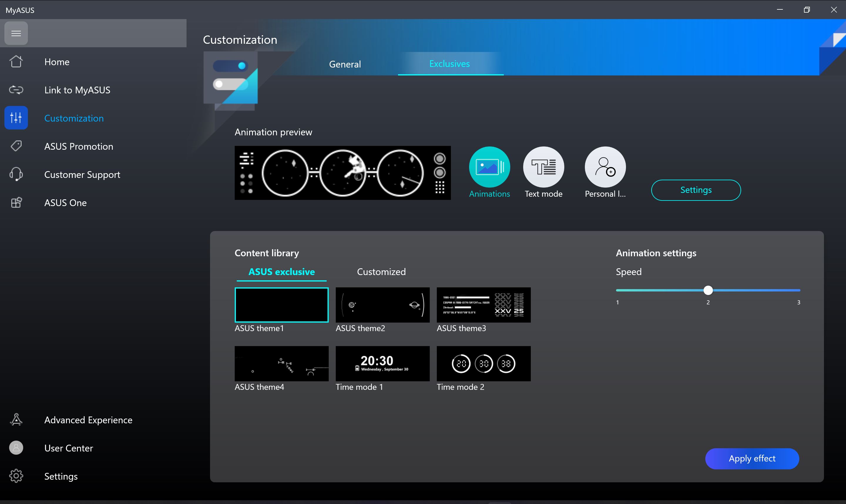Image resolution: width=846 pixels, height=504 pixels.
Task: Click the Customization label in sidebar
Action: tap(74, 118)
